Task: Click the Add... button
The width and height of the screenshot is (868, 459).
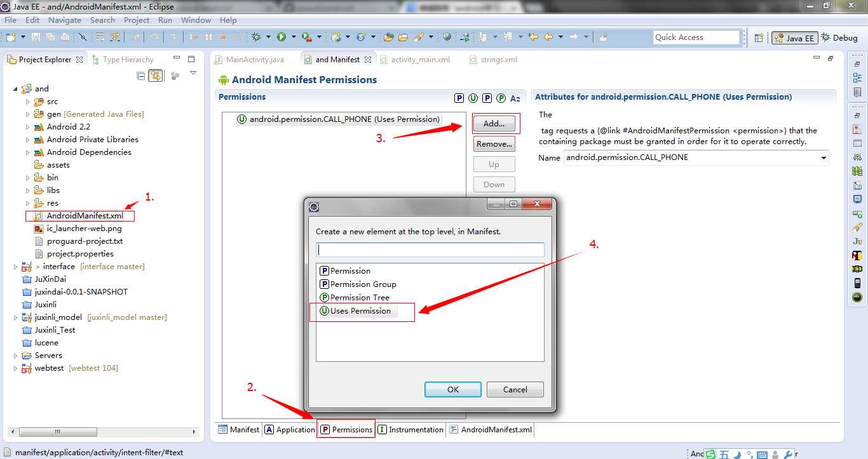Action: (x=494, y=124)
